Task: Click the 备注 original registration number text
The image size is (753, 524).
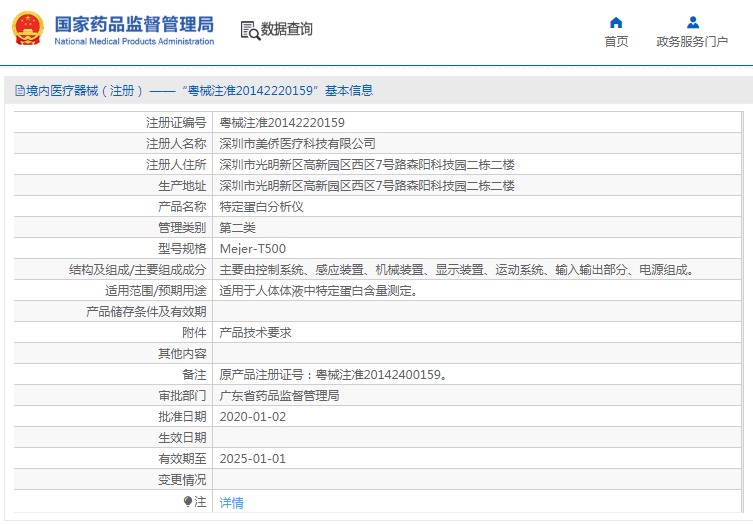Action: 332,375
